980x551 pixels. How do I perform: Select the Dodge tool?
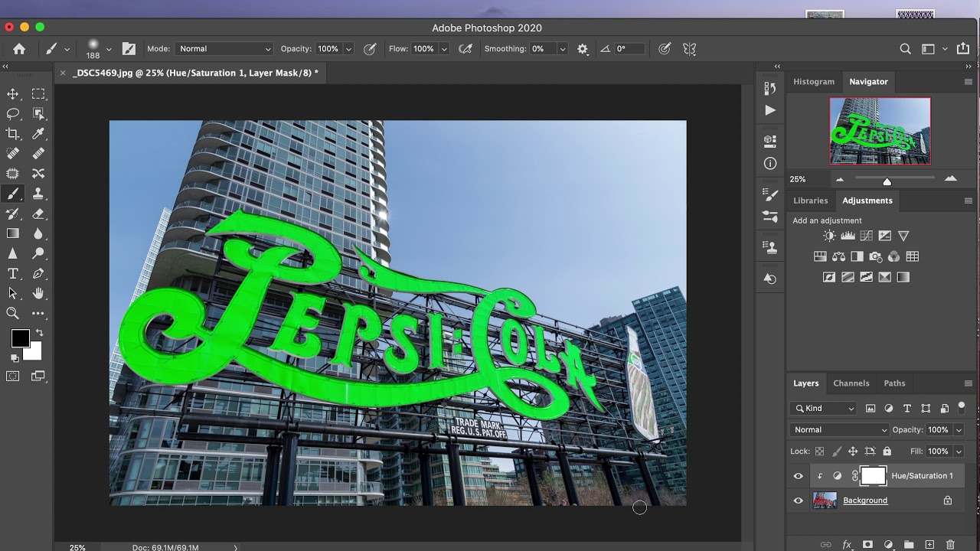click(x=38, y=253)
